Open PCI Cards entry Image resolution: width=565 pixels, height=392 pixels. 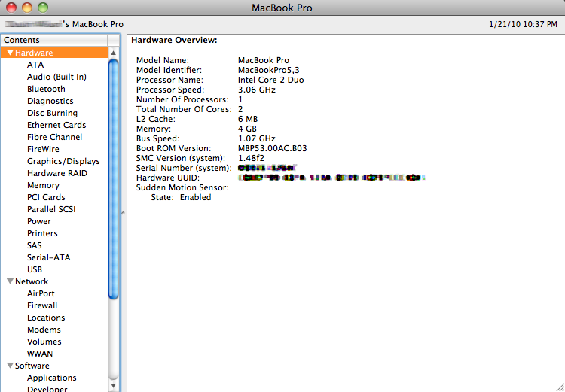(46, 197)
